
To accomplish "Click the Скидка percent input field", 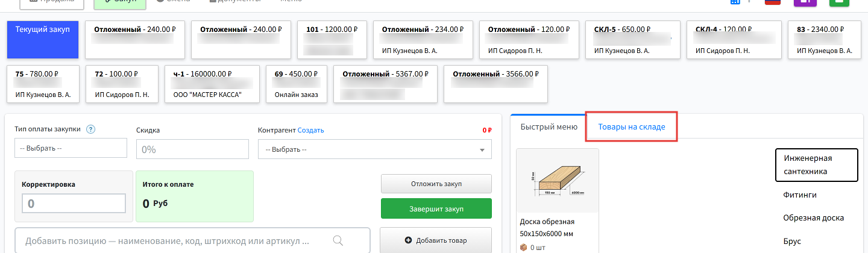I will coord(193,149).
